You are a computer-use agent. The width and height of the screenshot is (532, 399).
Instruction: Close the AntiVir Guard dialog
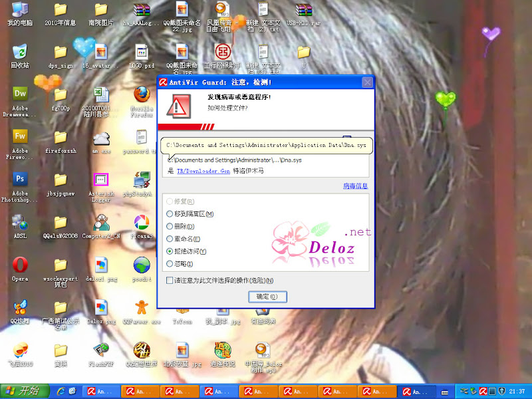click(367, 82)
